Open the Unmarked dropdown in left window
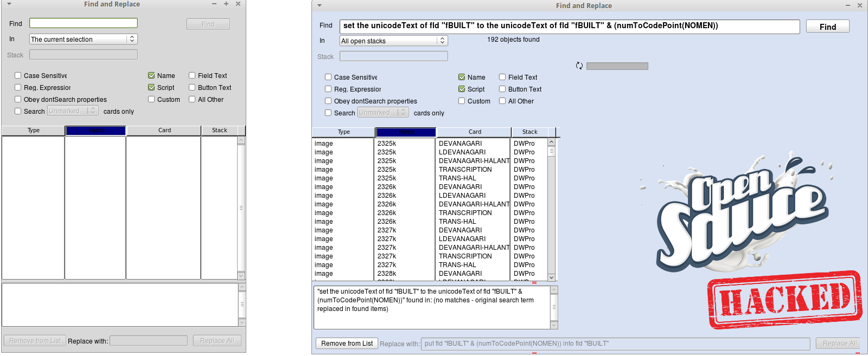 (x=73, y=111)
